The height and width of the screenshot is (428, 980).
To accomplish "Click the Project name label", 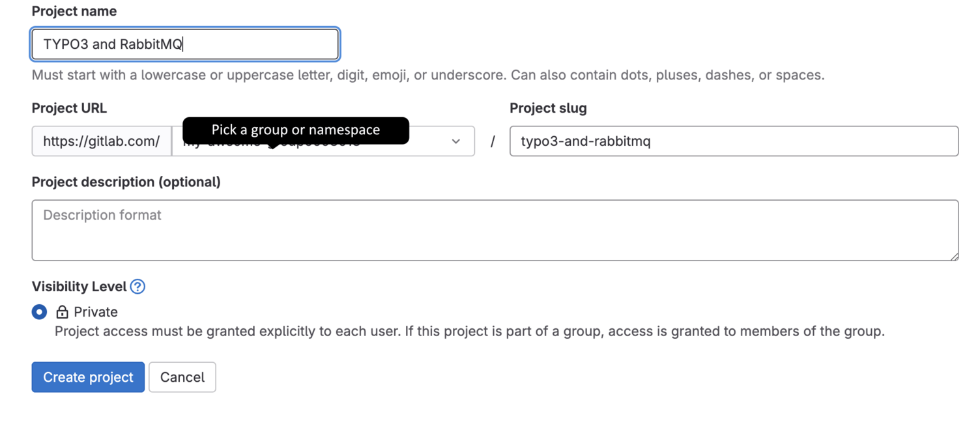I will (74, 11).
